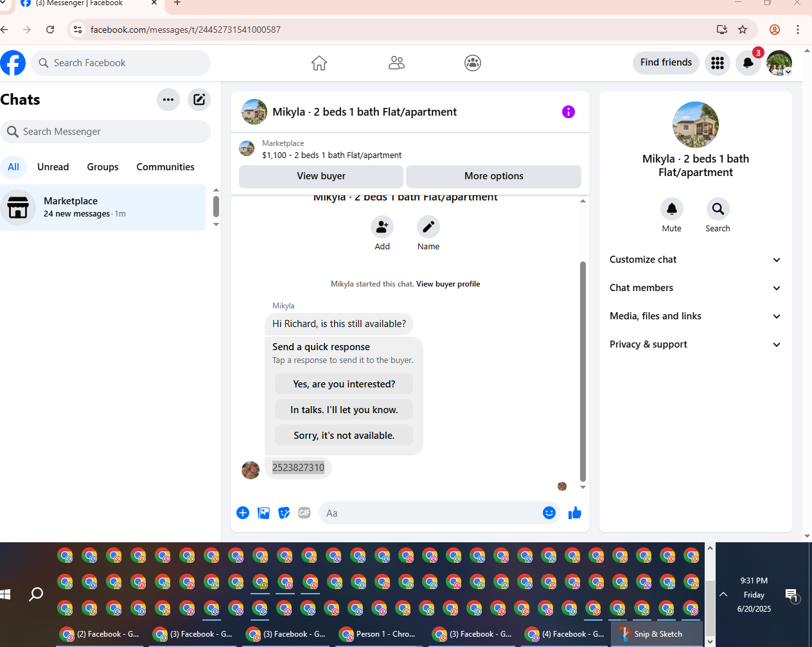812x647 pixels.
Task: Click the Marketplace listing thumbnail in header
Action: point(247,149)
